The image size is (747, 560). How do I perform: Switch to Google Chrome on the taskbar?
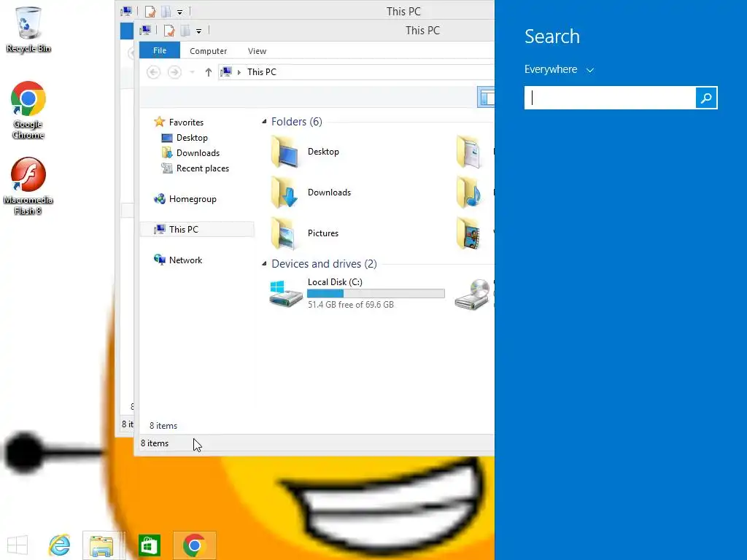pos(194,545)
